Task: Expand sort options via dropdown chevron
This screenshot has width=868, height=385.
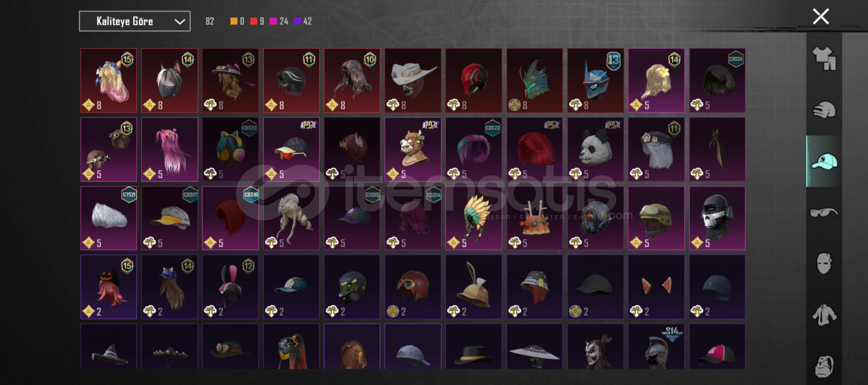Action: coord(180,22)
